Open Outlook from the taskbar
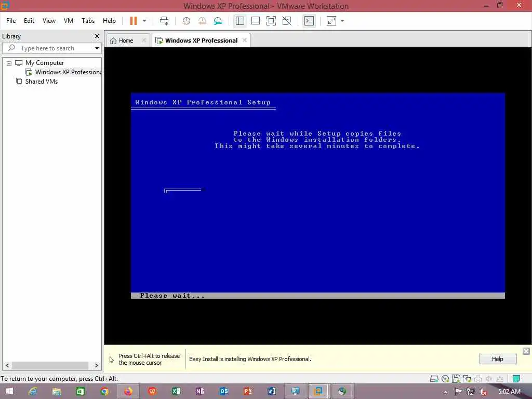532x399 pixels. 224,391
